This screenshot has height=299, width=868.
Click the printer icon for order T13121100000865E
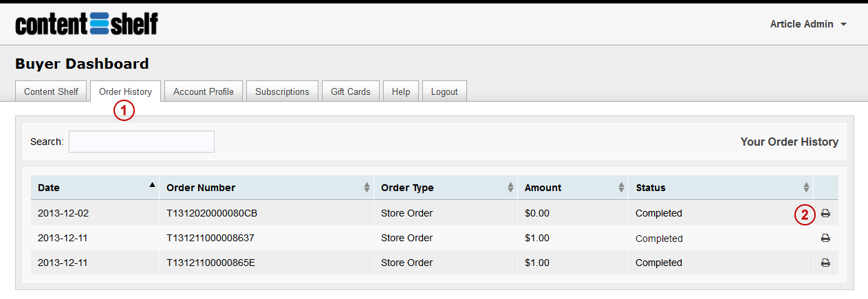coord(825,263)
